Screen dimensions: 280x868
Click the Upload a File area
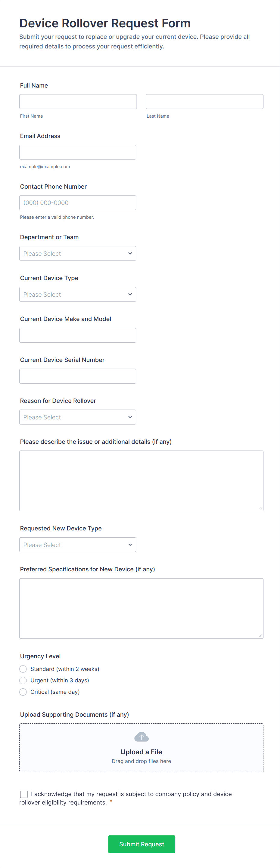coord(141,752)
